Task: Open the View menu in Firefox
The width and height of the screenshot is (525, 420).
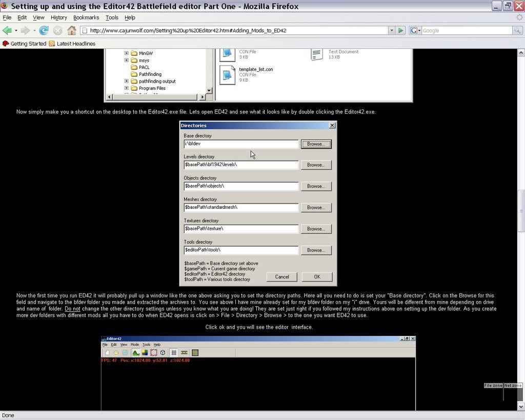Action: pos(38,17)
